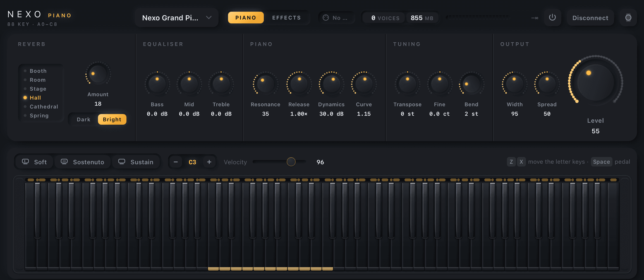Click the Mid equaliser knob
The height and width of the screenshot is (280, 644).
pyautogui.click(x=189, y=84)
